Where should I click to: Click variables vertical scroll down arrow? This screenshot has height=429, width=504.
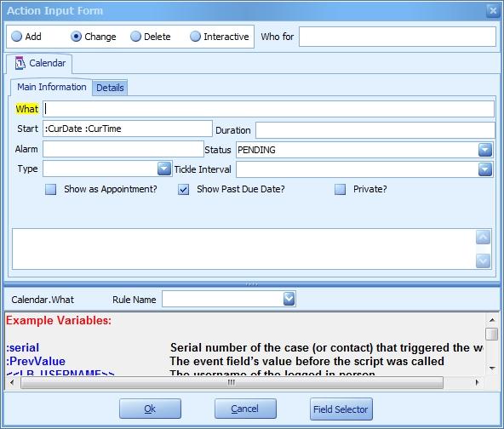(492, 368)
